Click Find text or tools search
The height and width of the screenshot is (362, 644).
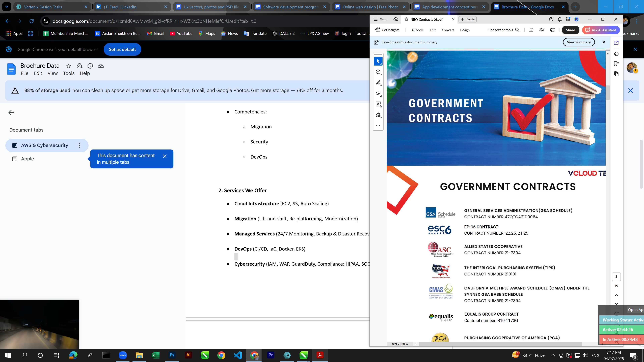(503, 30)
